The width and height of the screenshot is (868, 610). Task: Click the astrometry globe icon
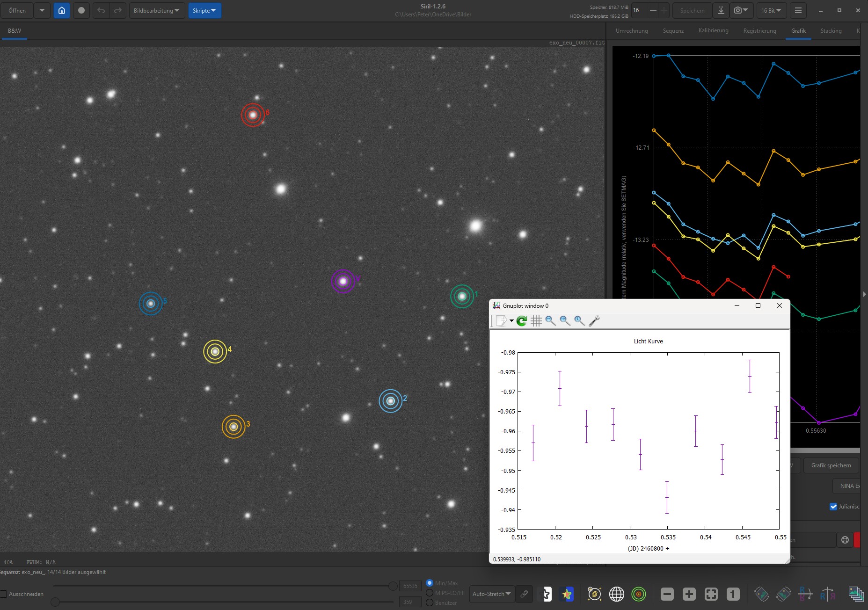(617, 594)
